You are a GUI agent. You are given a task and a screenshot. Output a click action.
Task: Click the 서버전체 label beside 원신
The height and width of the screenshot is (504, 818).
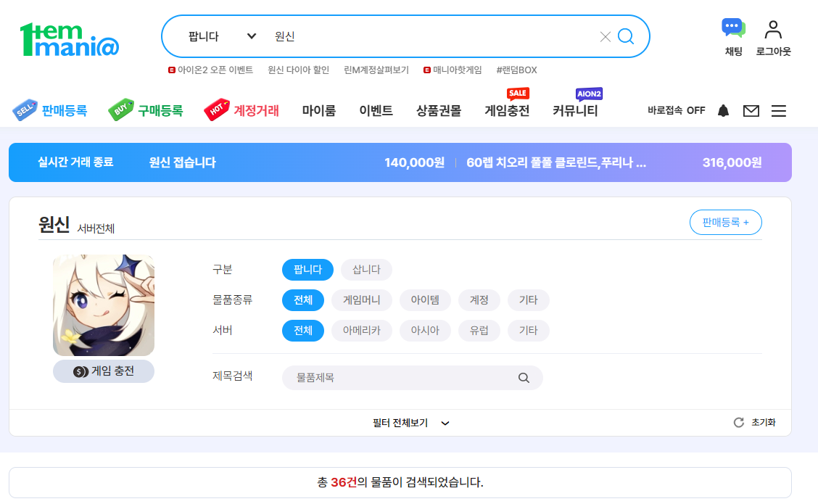96,228
